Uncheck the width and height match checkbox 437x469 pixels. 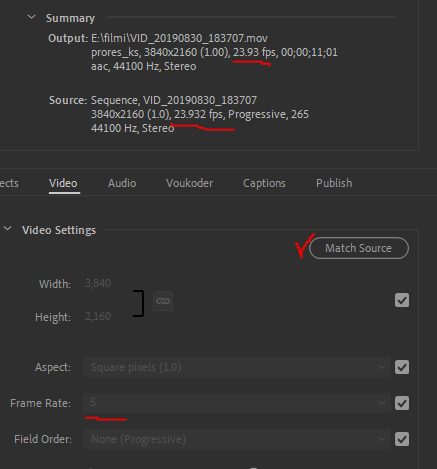coord(402,300)
